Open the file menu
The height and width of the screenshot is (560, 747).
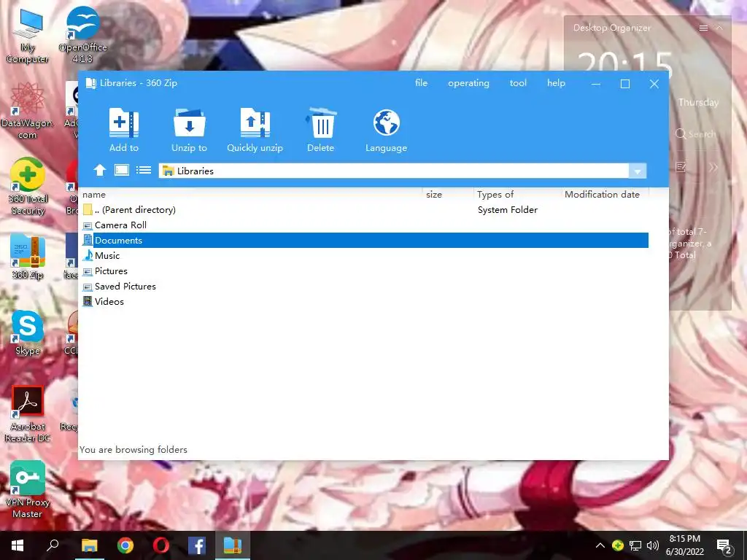click(421, 83)
